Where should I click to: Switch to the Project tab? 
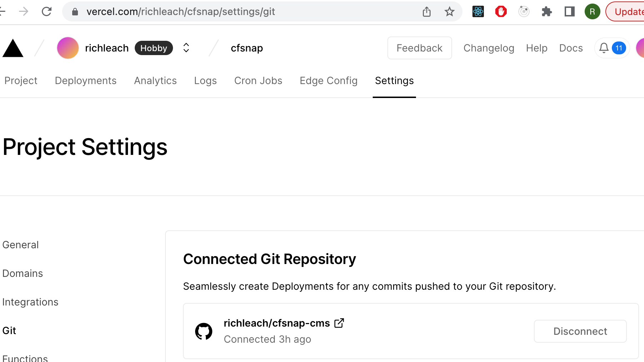[x=21, y=81]
